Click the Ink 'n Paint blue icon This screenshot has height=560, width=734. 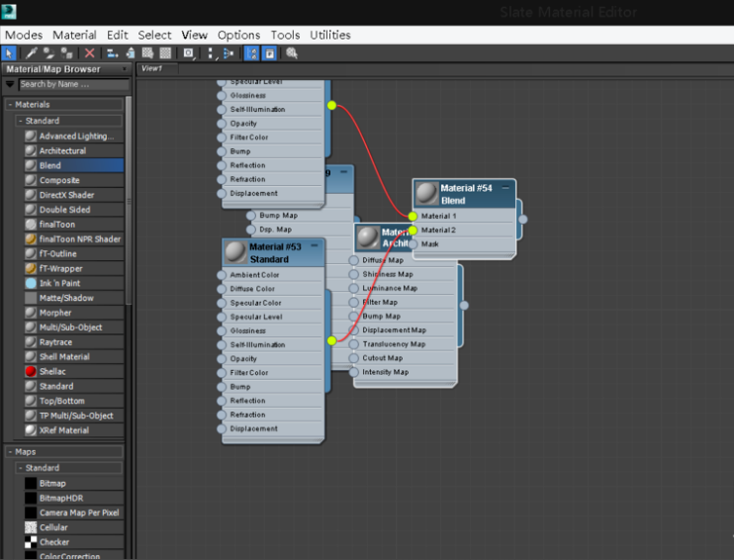[31, 283]
